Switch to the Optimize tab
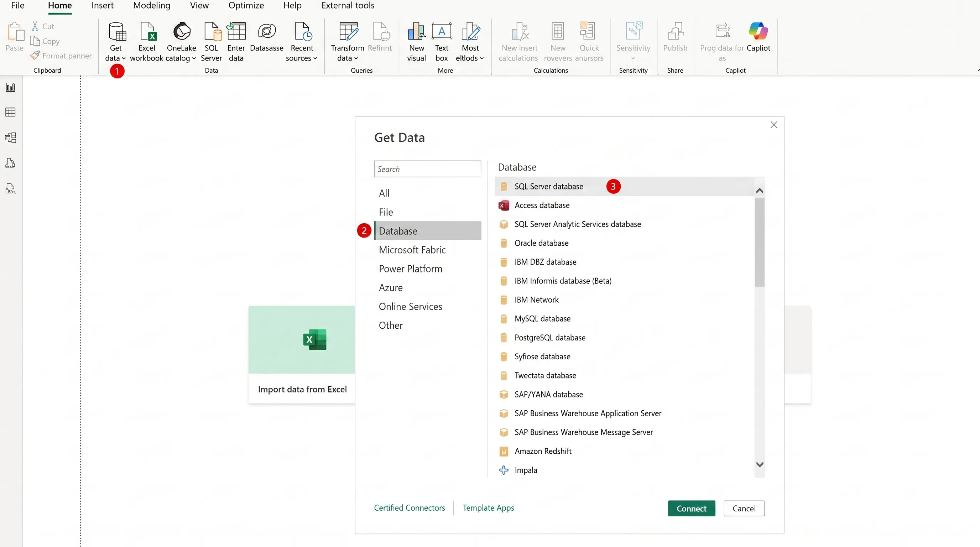 [x=246, y=5]
